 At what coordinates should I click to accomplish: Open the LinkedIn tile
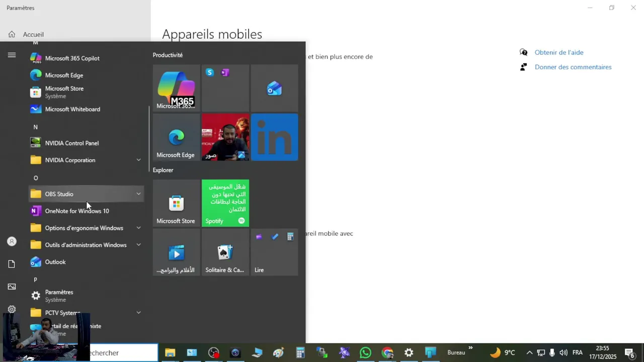coord(274,137)
